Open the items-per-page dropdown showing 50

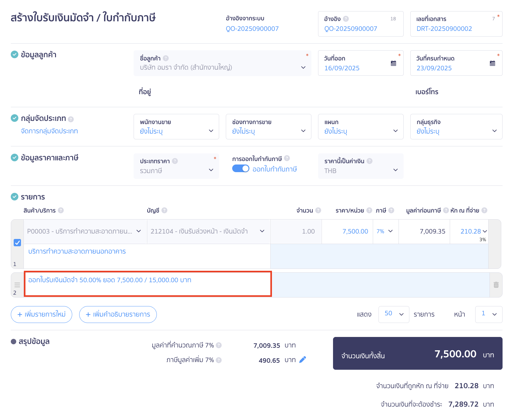pos(393,314)
